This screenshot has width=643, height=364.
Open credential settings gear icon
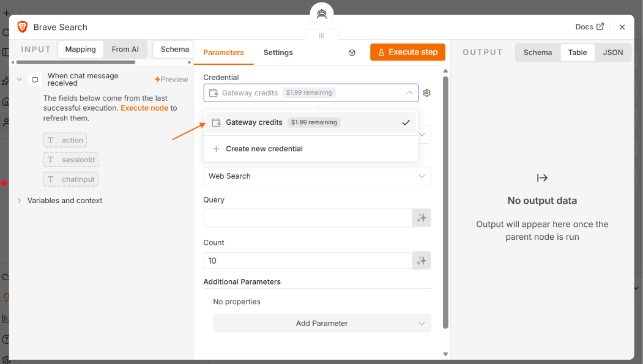(427, 93)
